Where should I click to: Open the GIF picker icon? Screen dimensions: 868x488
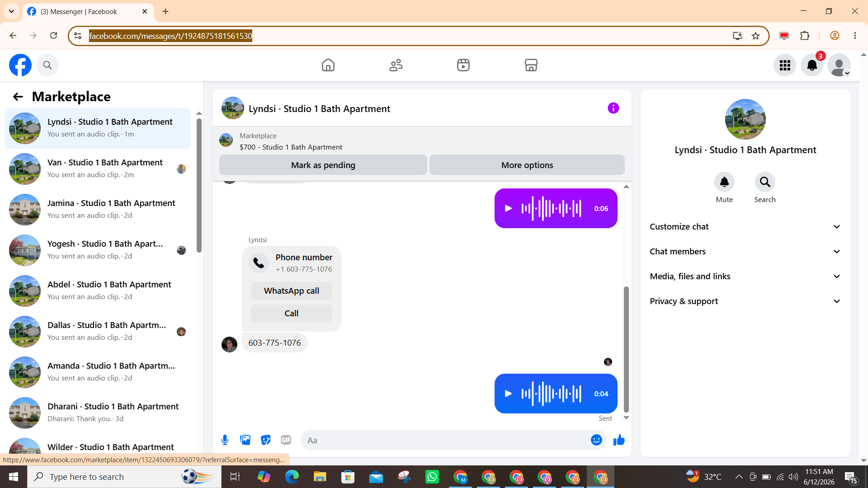point(286,440)
